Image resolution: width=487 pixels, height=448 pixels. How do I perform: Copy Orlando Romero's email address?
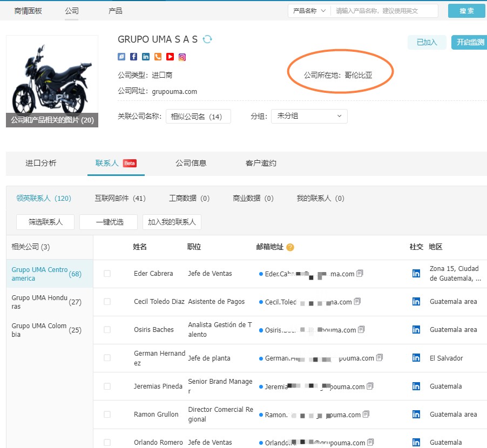(x=370, y=442)
